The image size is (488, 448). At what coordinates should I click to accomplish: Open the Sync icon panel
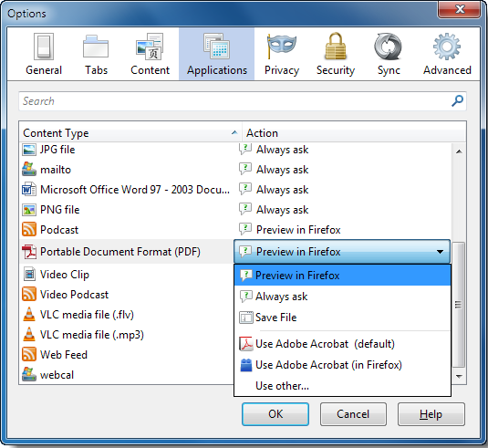coord(388,47)
